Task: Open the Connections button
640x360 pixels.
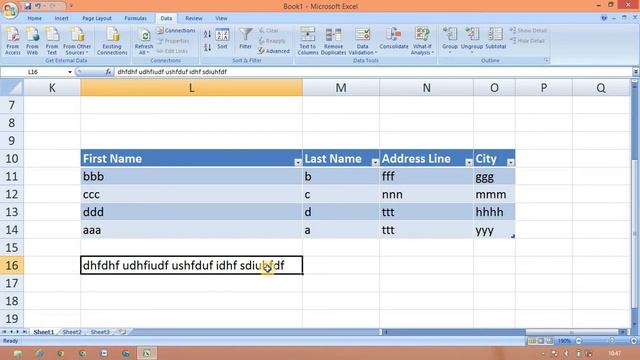Action: 176,31
